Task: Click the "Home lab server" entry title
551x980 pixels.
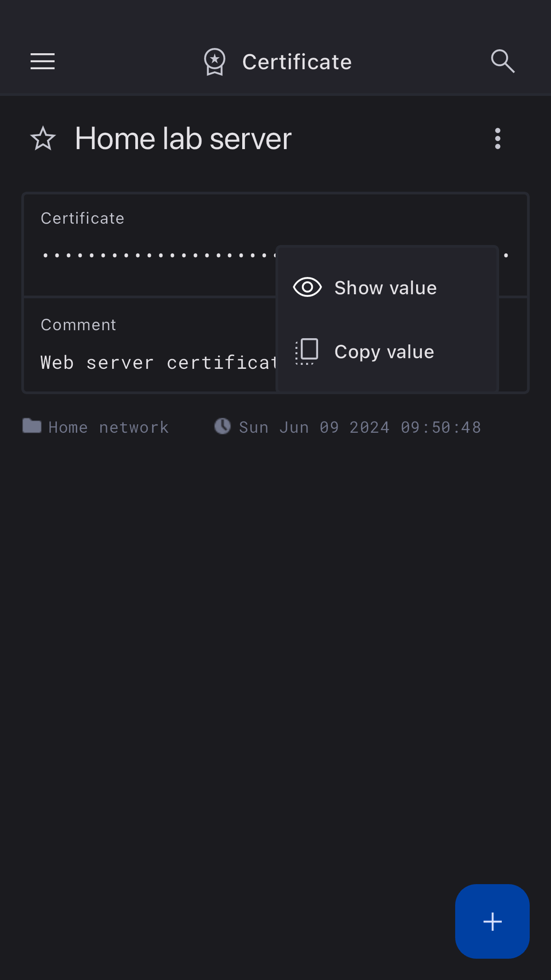Action: [x=183, y=138]
